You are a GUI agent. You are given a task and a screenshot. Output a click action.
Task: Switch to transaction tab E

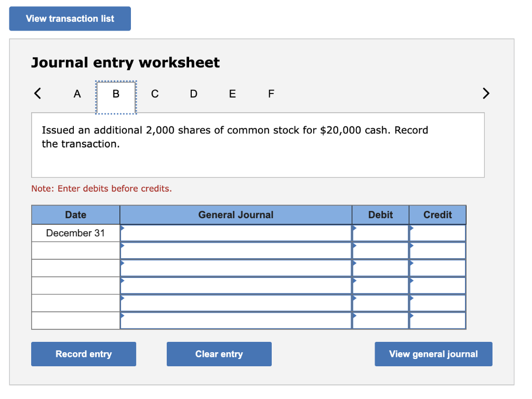(232, 94)
